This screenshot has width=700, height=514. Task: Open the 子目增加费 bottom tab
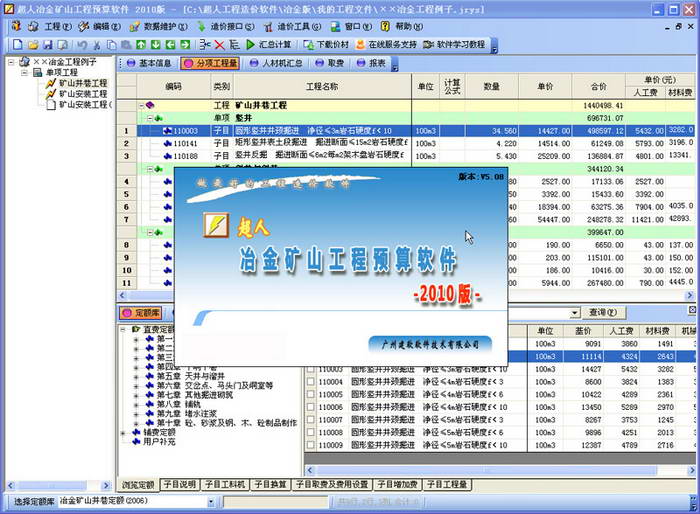coord(398,485)
